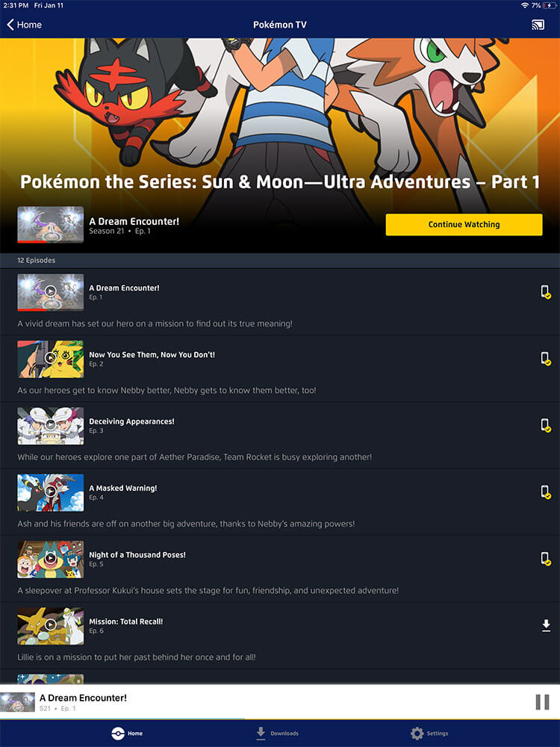
Task: Open Mission: Total Recall! episode title
Action: pyautogui.click(x=125, y=622)
